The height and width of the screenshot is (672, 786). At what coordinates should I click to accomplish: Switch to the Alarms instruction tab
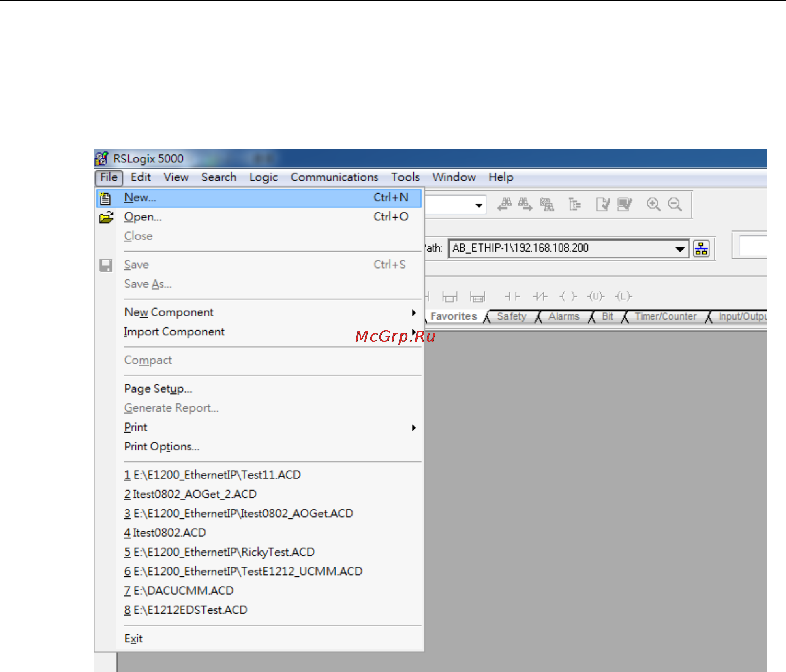(x=564, y=317)
